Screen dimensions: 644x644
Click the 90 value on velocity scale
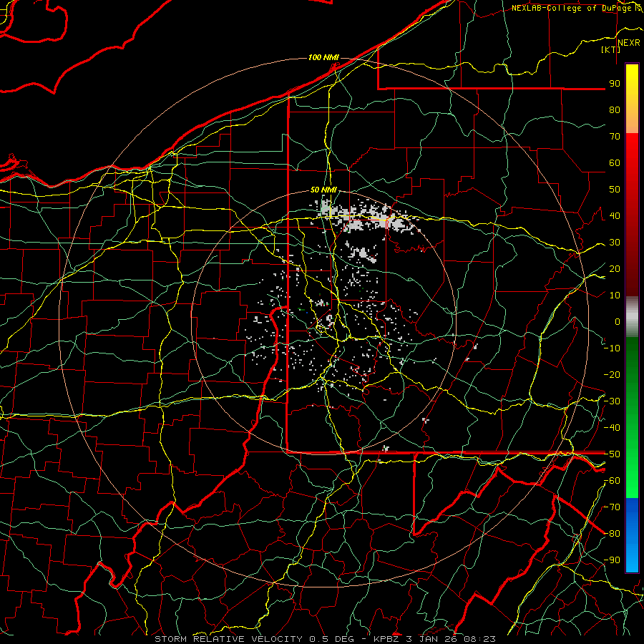point(615,84)
